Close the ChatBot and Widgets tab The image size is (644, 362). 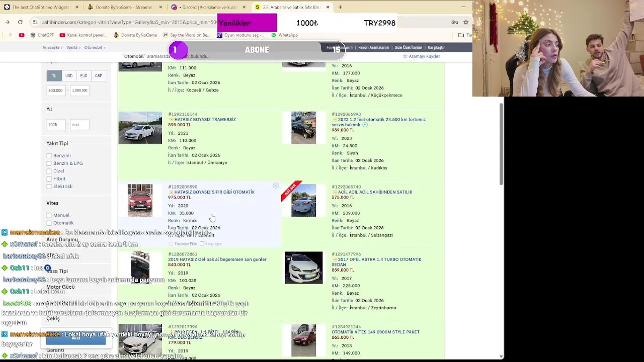pyautogui.click(x=77, y=7)
